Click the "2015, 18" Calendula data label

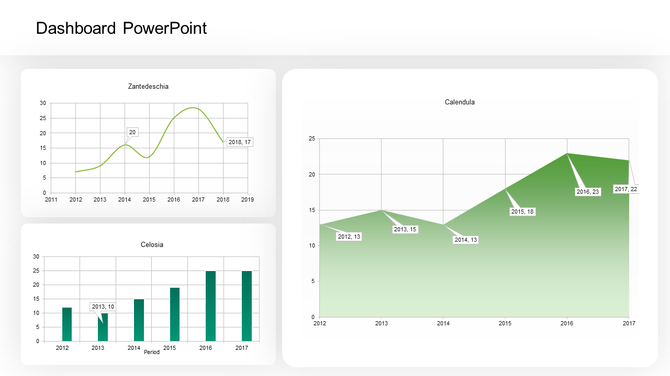click(x=522, y=212)
